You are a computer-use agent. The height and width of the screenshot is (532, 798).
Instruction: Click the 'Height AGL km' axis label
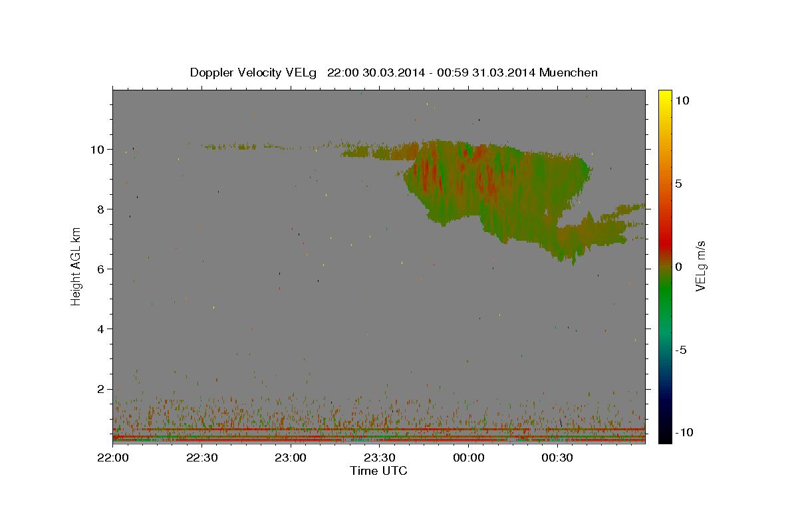(76, 266)
